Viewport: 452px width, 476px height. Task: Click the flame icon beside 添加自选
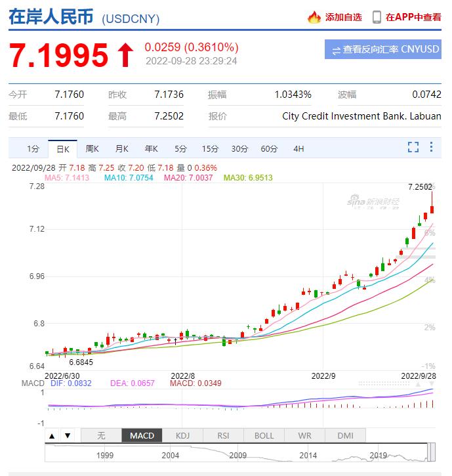(314, 17)
